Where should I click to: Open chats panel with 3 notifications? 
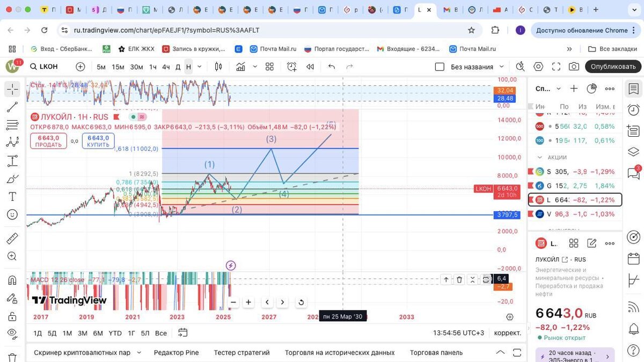coord(634,173)
